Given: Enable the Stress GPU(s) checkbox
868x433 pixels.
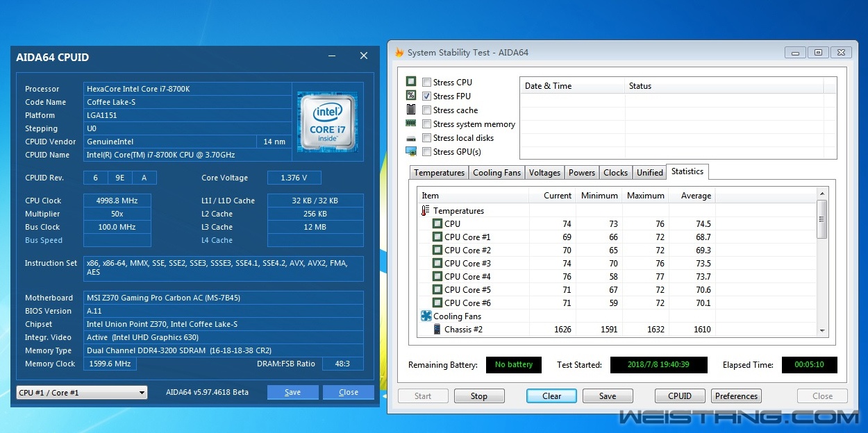Looking at the screenshot, I should tap(426, 151).
